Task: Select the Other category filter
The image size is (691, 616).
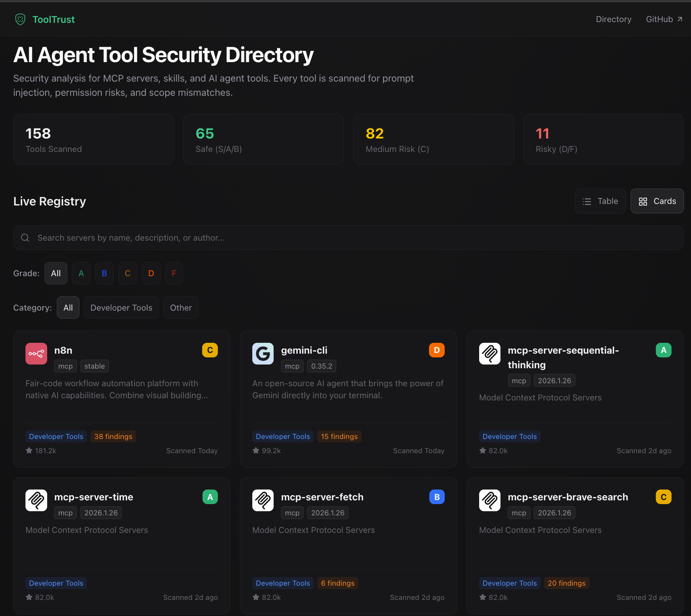Action: (180, 307)
